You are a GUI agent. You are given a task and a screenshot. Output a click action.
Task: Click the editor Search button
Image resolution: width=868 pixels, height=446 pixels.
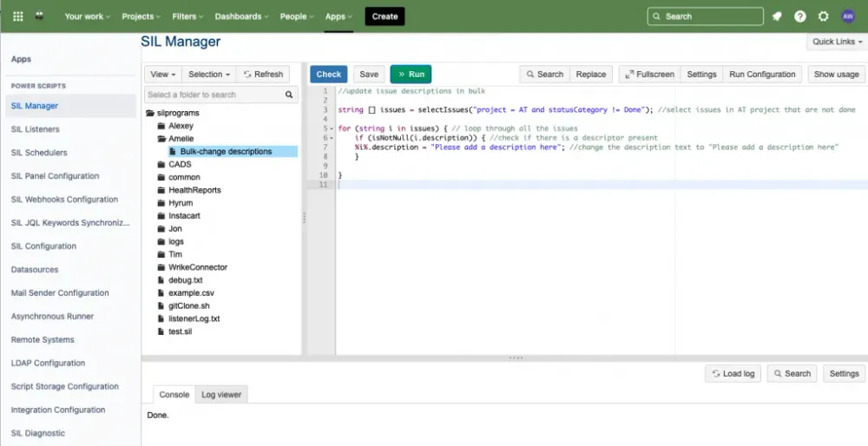[x=545, y=74]
